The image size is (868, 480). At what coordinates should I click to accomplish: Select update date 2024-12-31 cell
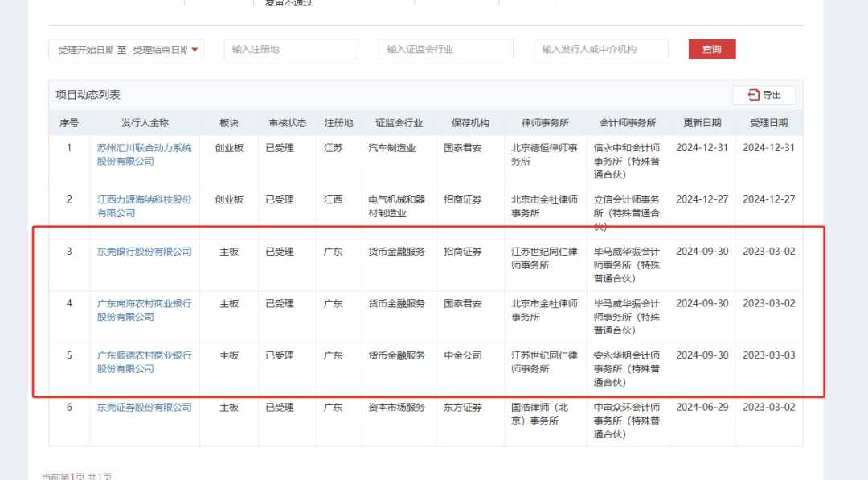(702, 148)
